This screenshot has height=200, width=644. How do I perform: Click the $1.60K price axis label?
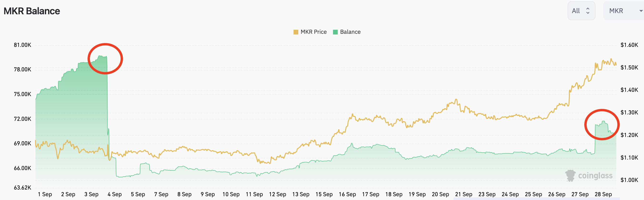click(x=629, y=45)
